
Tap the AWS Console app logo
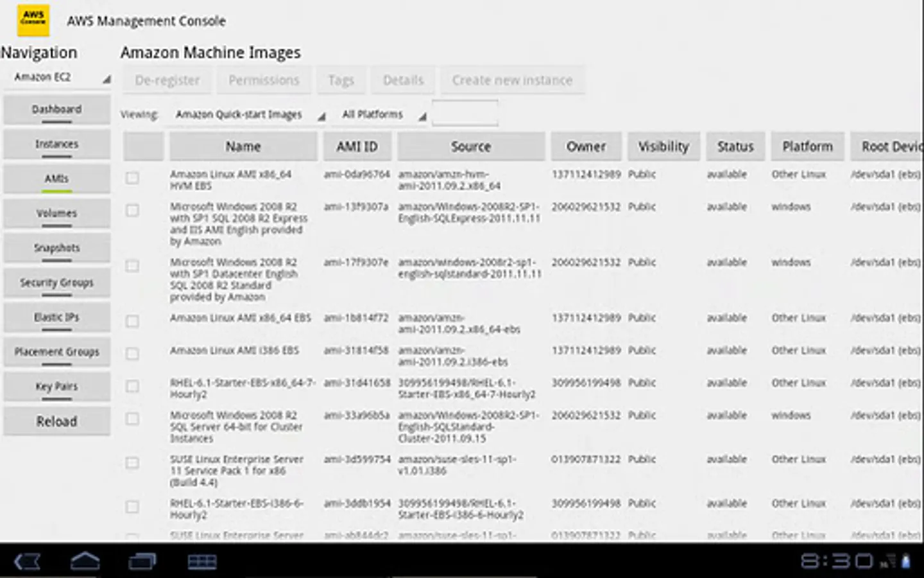pyautogui.click(x=33, y=20)
